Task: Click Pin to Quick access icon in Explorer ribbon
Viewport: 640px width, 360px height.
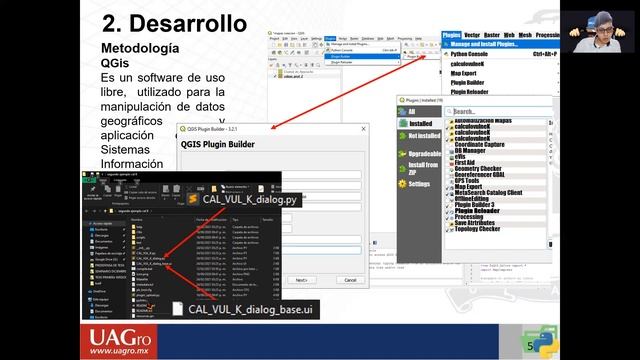Action: coord(93,189)
